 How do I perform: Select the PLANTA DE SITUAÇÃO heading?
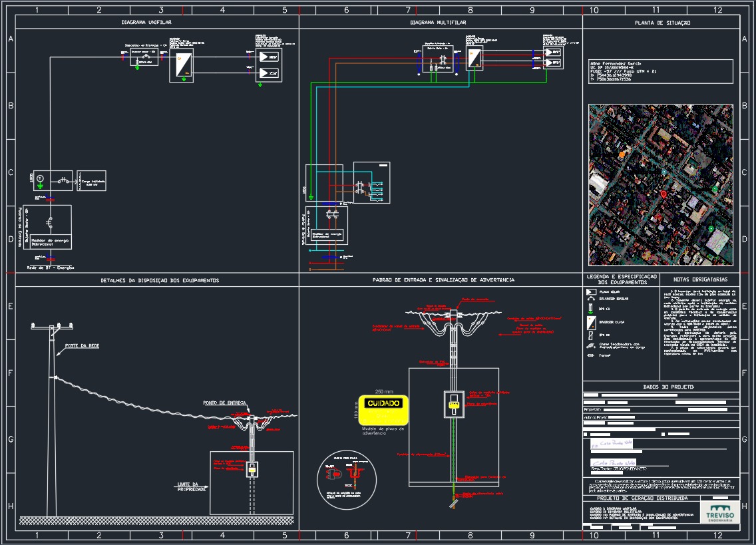tap(662, 23)
